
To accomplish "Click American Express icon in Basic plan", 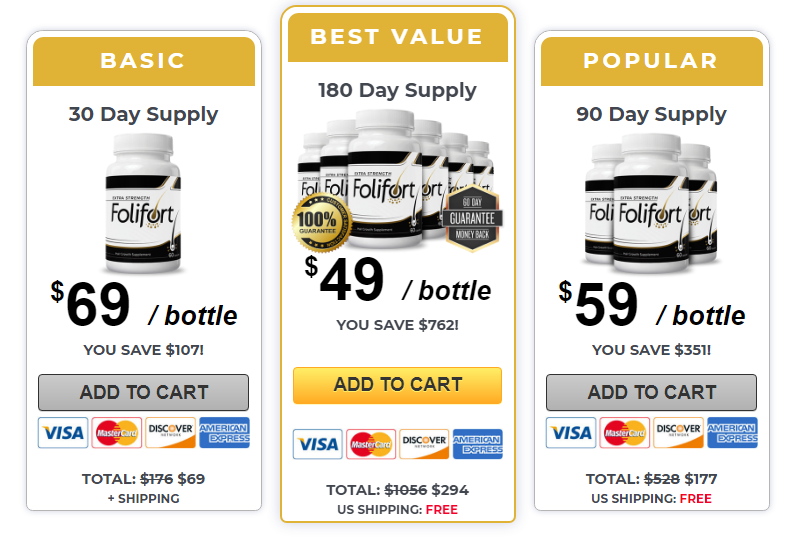I will 224,433.
